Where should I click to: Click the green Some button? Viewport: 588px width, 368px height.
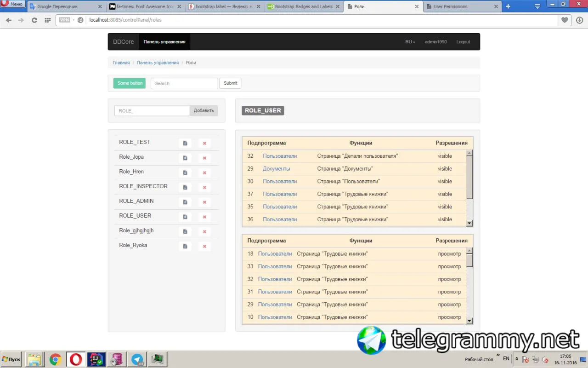130,83
